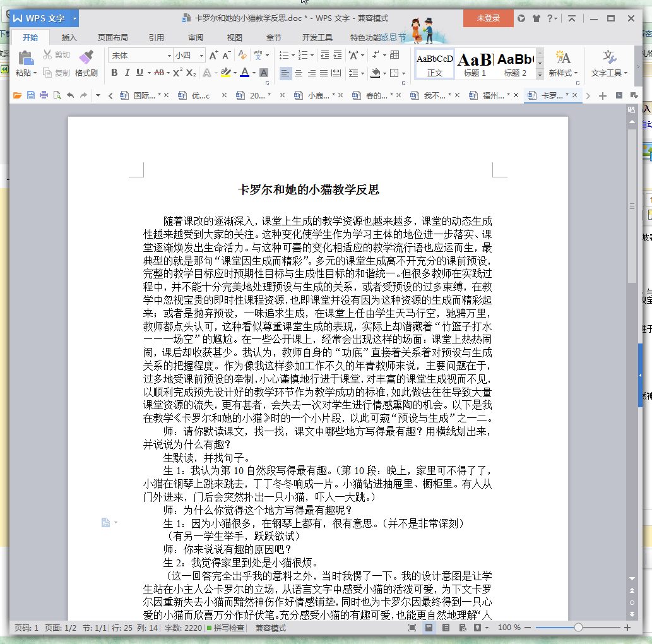This screenshot has width=652, height=644.
Task: Click 拼写检查 in status bar
Action: coord(225,628)
